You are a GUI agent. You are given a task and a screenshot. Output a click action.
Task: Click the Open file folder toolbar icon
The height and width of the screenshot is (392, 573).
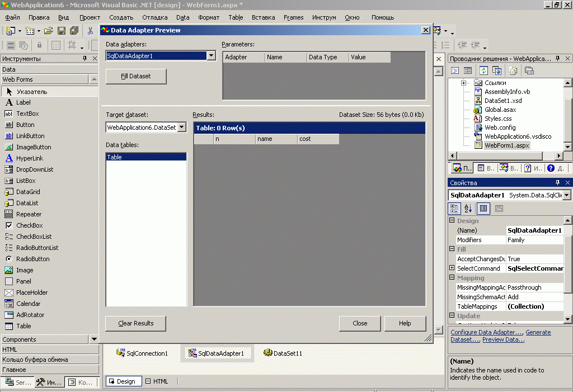pos(49,31)
